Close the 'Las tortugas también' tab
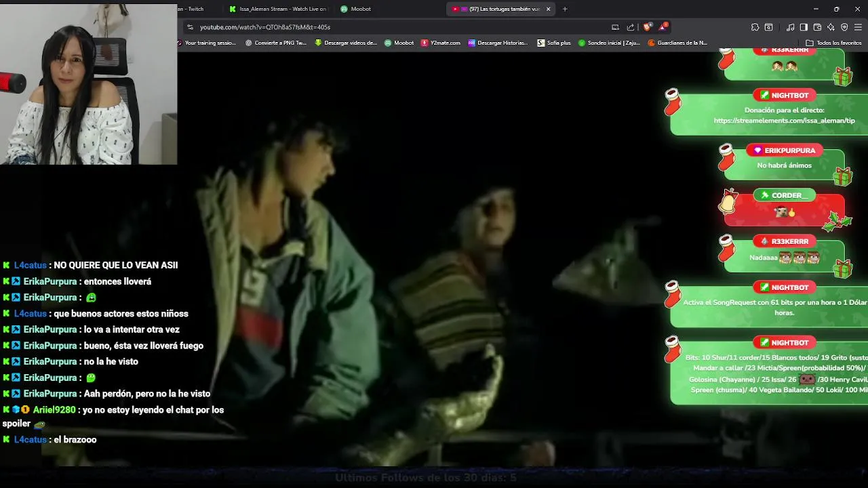Screen dimensions: 868x488 pos(548,9)
